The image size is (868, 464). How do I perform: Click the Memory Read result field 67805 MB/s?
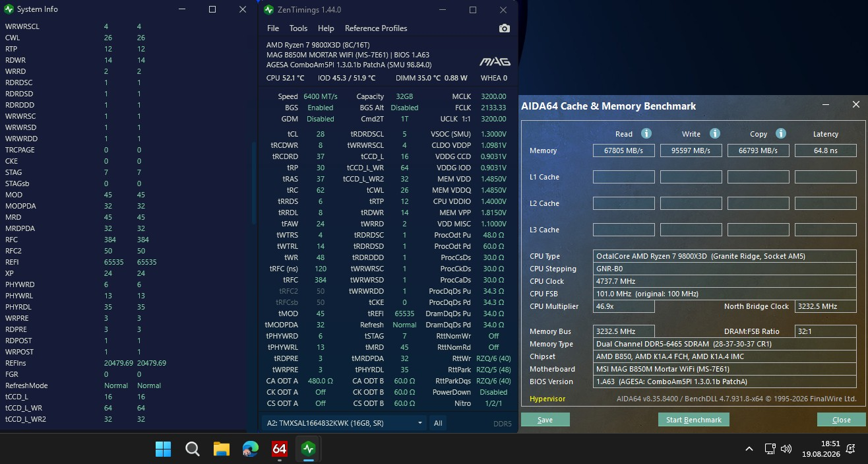pos(624,150)
